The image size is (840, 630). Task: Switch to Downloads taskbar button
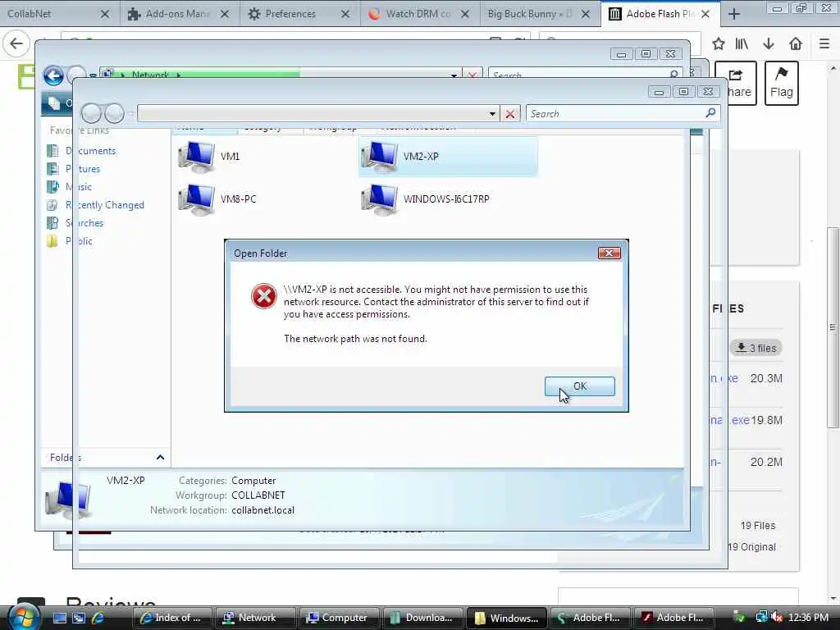(422, 618)
